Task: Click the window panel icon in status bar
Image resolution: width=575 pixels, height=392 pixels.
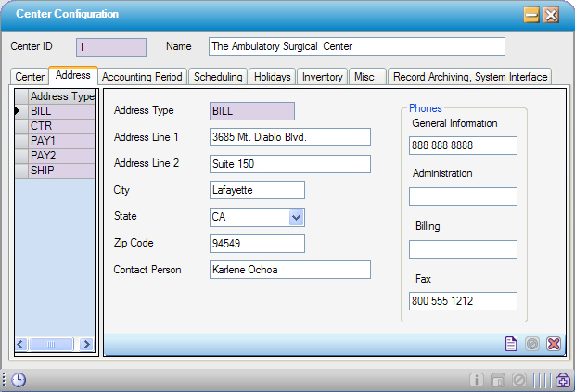Action: [498, 380]
